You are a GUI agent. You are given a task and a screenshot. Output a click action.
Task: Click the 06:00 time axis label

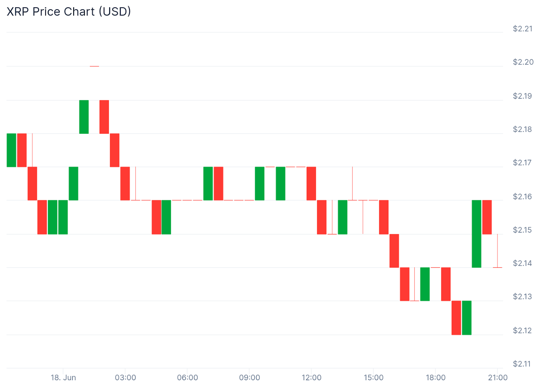point(187,378)
